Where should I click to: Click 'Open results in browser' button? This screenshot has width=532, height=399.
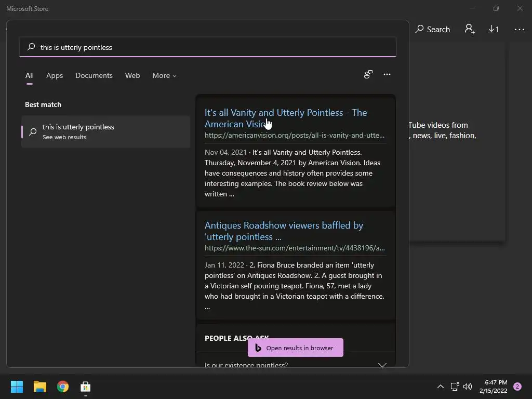[x=296, y=348]
